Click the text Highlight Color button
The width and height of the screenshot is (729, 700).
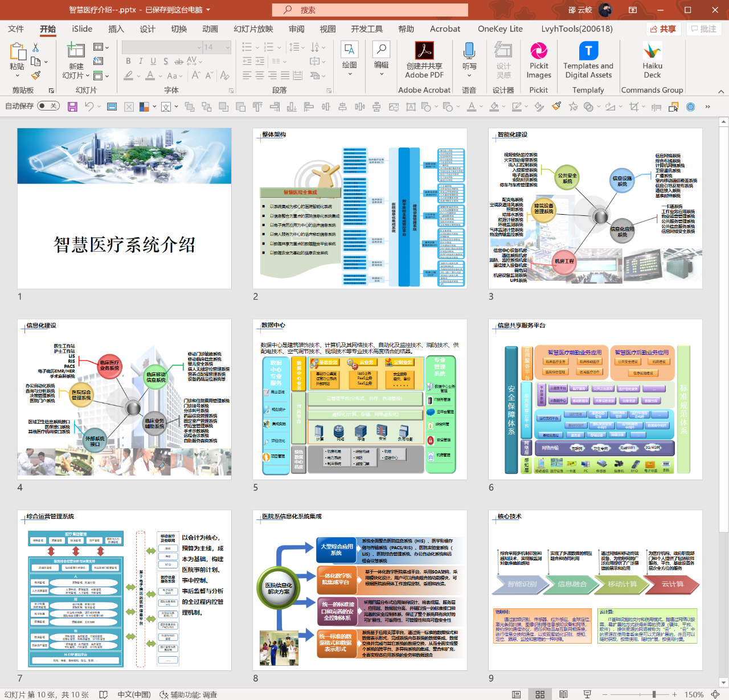[129, 75]
